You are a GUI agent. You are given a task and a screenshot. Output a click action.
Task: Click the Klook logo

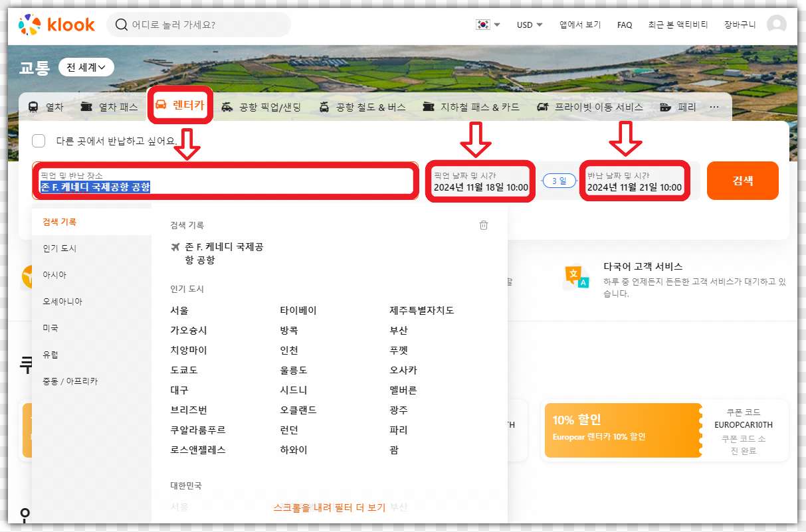(x=56, y=25)
